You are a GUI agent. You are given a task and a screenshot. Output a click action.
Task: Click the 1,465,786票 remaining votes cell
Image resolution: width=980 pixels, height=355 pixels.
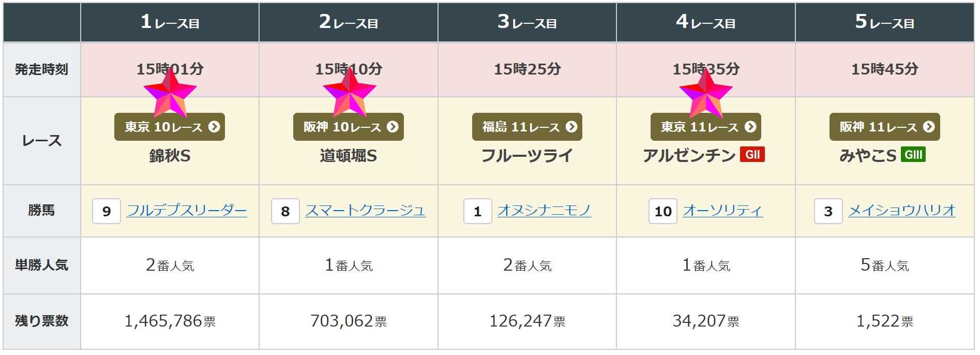pos(170,321)
